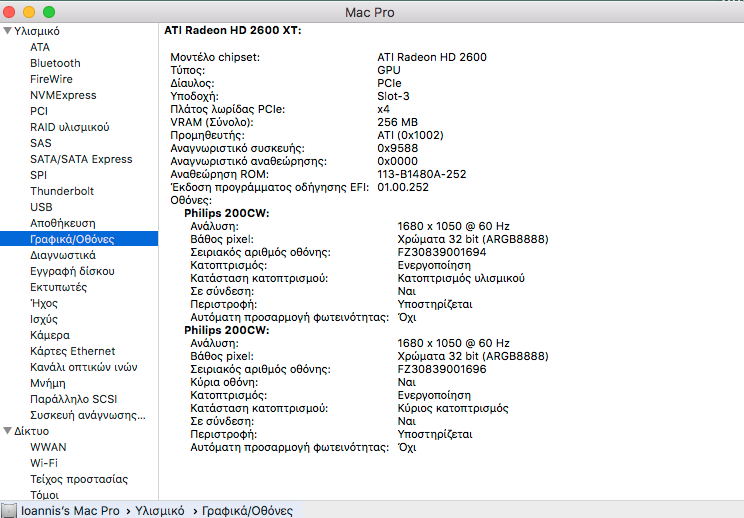This screenshot has height=518, width=744.
Task: Select SPI in the sidebar
Action: pyautogui.click(x=38, y=175)
